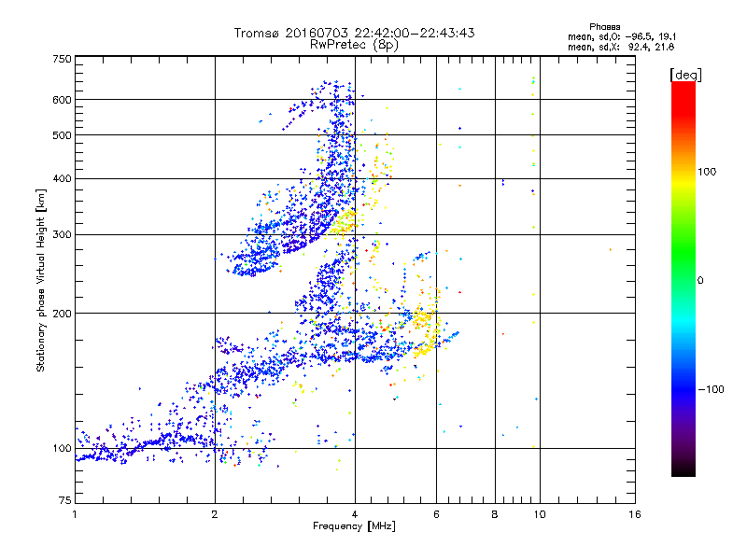
Task: Click the frequency axis tick '6'
Action: (436, 514)
